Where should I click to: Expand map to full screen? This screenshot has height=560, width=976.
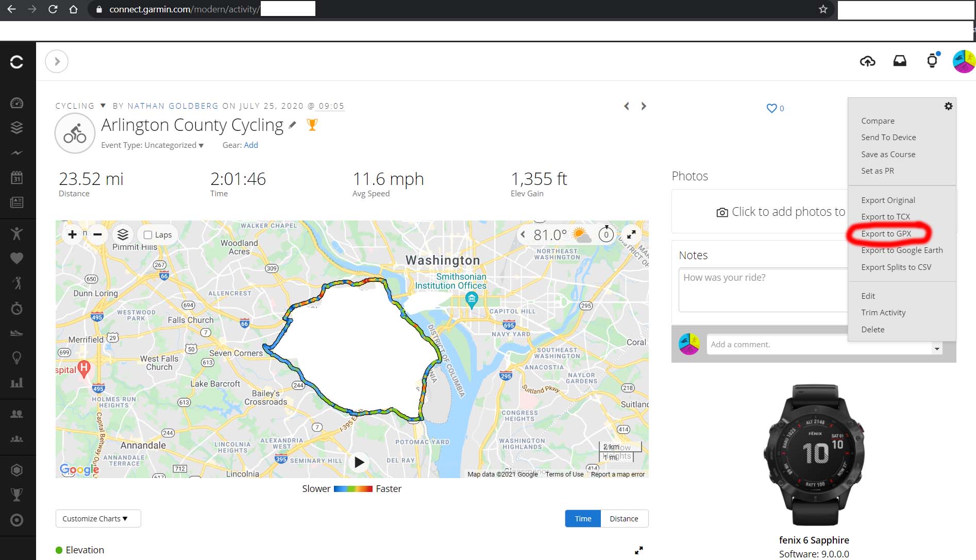631,234
